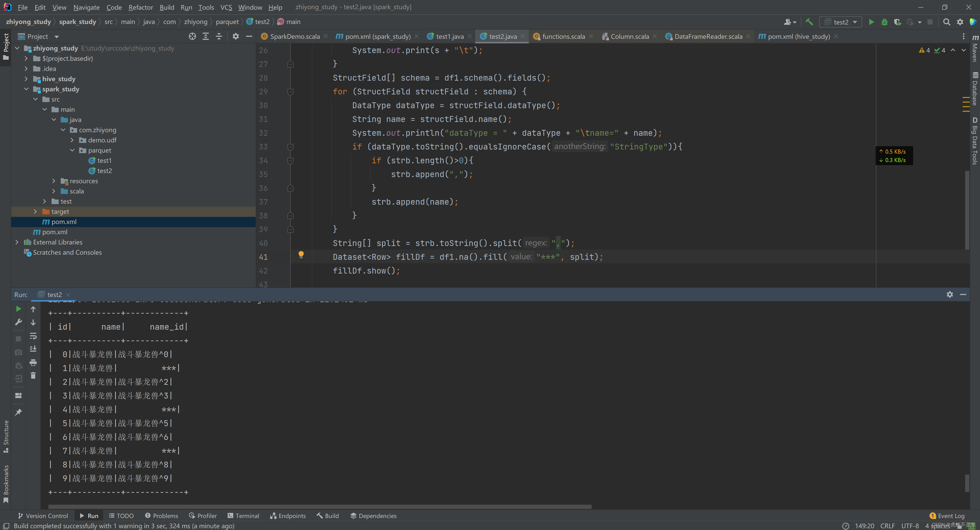Image resolution: width=980 pixels, height=530 pixels.
Task: Build project using the hammer icon
Action: pyautogui.click(x=809, y=22)
